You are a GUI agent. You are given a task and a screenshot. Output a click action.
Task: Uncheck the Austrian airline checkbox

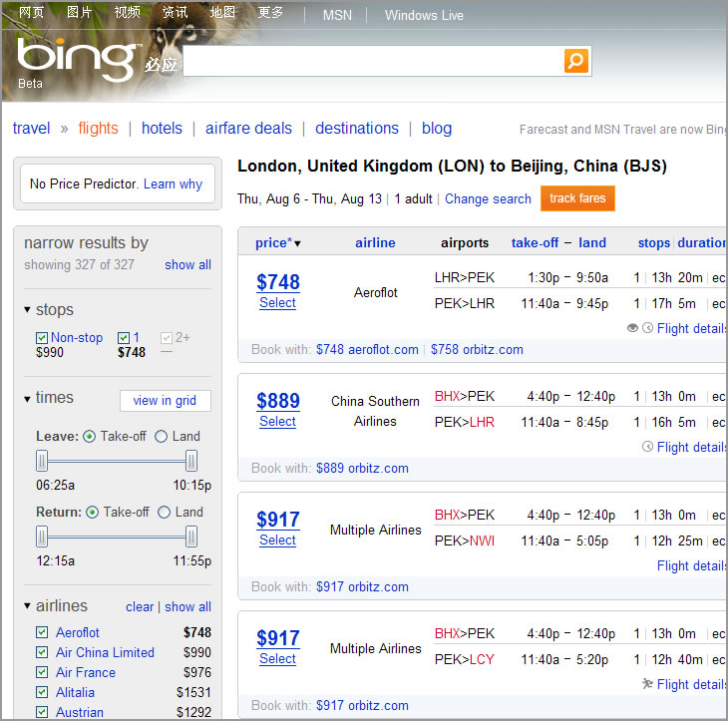[x=42, y=712]
